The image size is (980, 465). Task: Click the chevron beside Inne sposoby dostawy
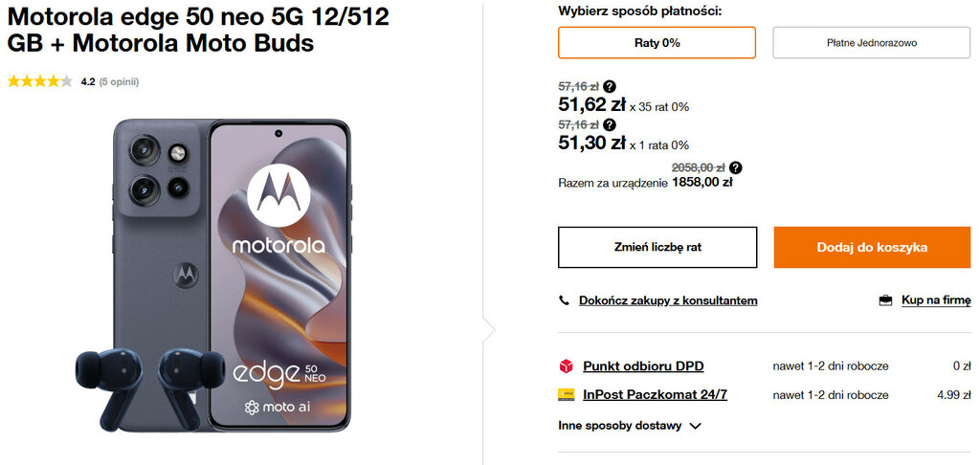[695, 426]
